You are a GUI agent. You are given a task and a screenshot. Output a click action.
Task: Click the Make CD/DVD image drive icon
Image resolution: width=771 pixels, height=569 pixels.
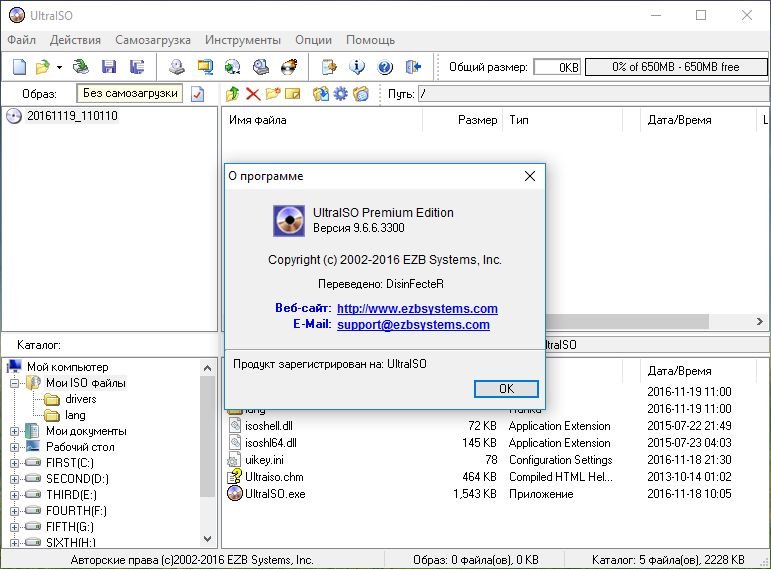pos(177,66)
